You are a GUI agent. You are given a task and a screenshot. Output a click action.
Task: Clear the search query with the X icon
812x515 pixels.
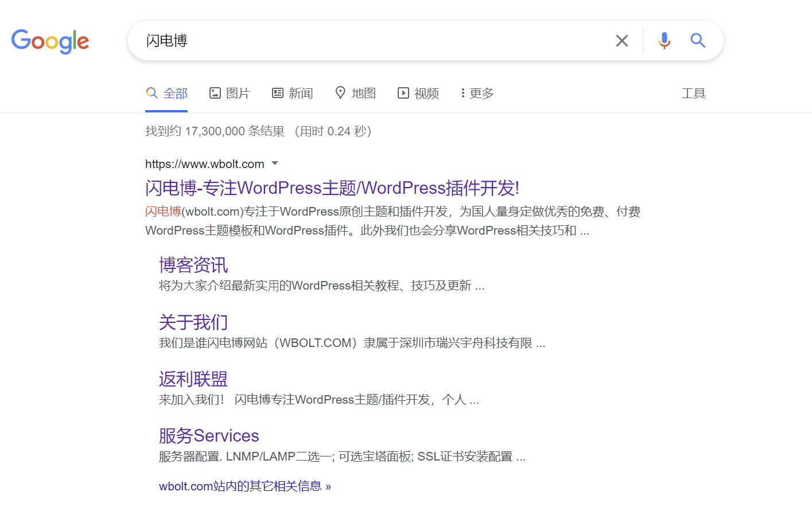click(621, 40)
